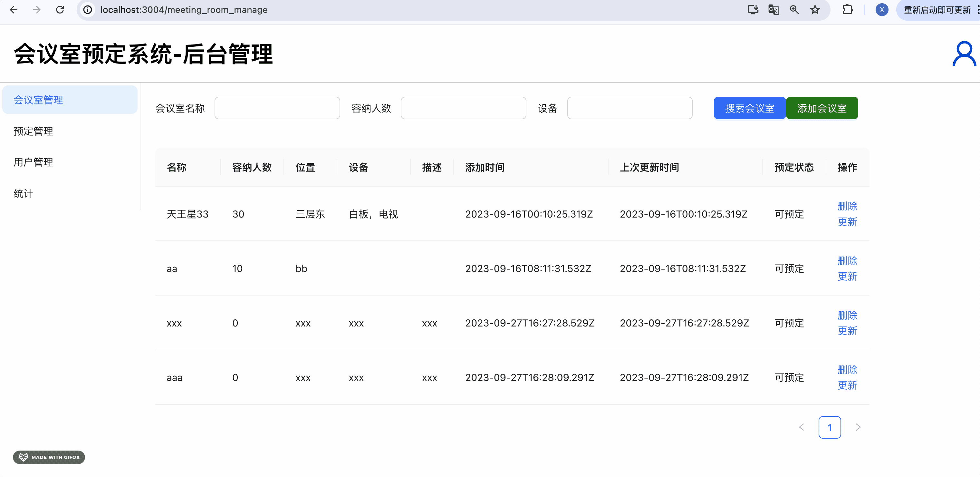Delete the 天王星33 meeting room row
The height and width of the screenshot is (477, 980).
tap(847, 206)
